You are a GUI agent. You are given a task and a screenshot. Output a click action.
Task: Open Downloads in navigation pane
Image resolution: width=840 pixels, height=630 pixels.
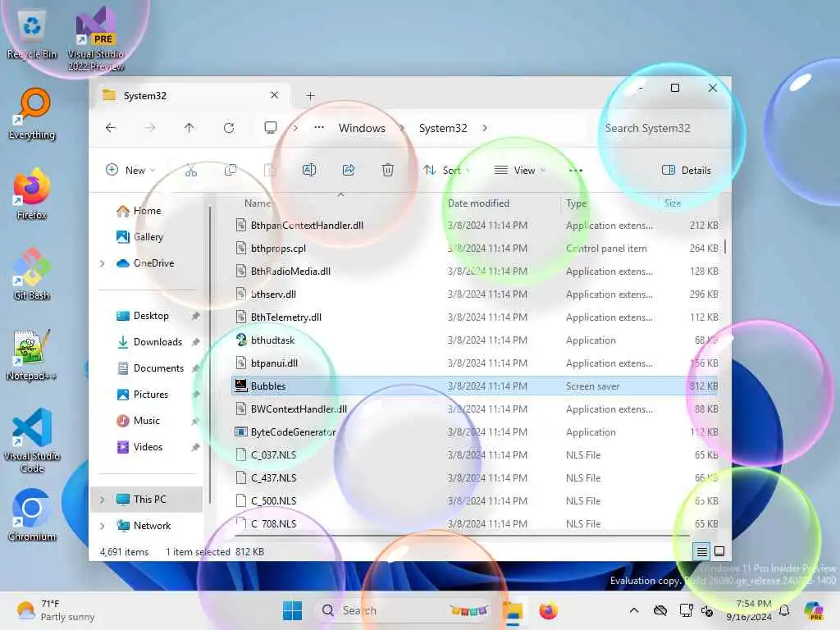click(149, 342)
